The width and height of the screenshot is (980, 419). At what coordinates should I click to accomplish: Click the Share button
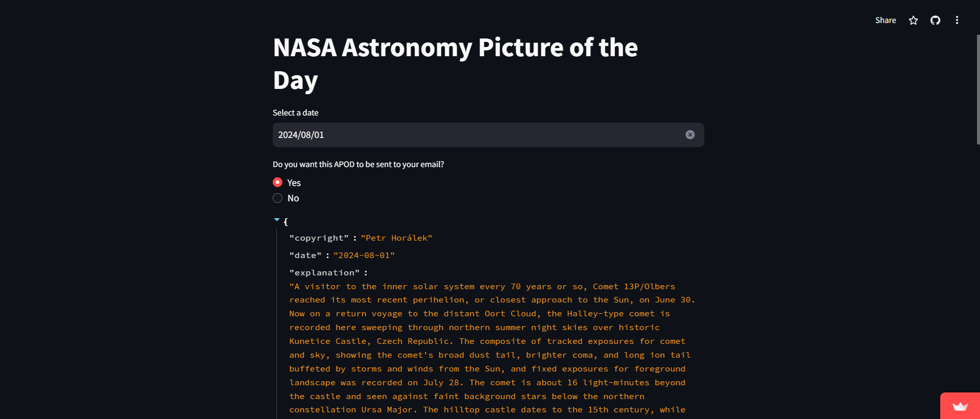(x=885, y=20)
